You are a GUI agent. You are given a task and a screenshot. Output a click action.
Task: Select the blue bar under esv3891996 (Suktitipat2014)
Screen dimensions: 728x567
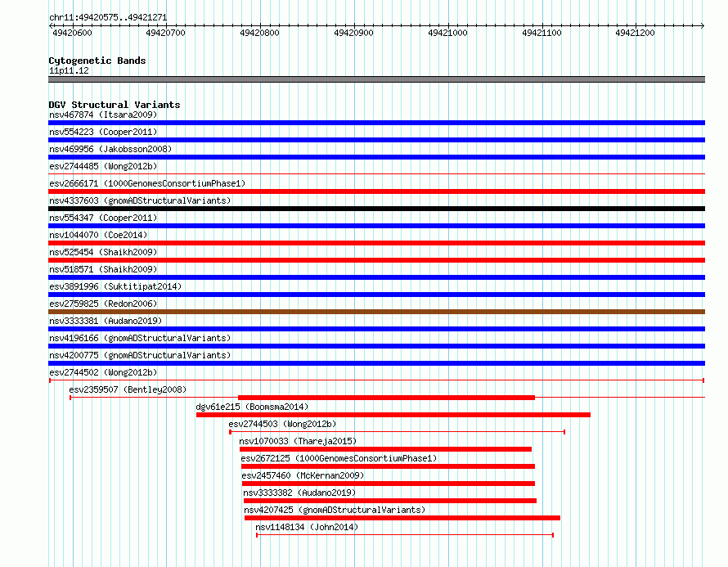pyautogui.click(x=376, y=295)
